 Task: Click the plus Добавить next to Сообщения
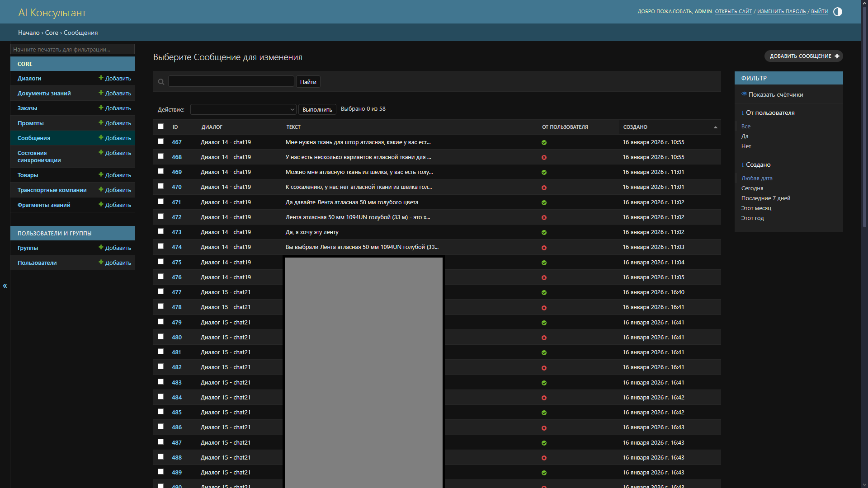tap(115, 138)
